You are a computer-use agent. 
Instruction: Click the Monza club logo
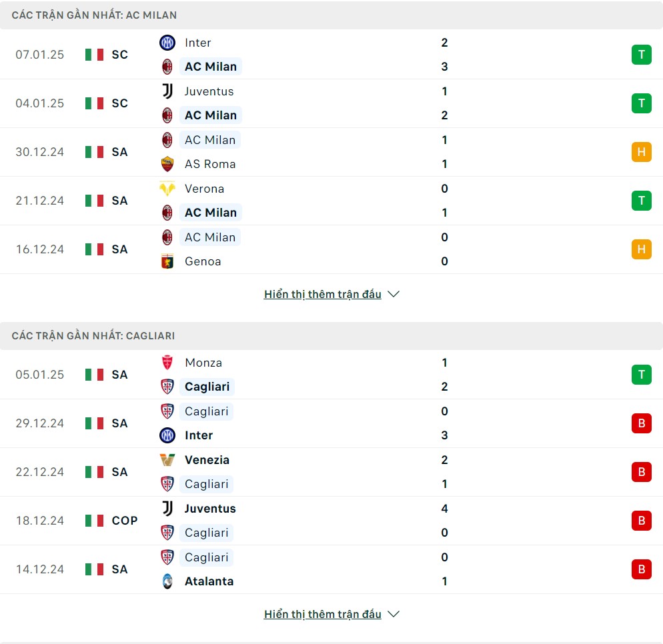tap(167, 363)
